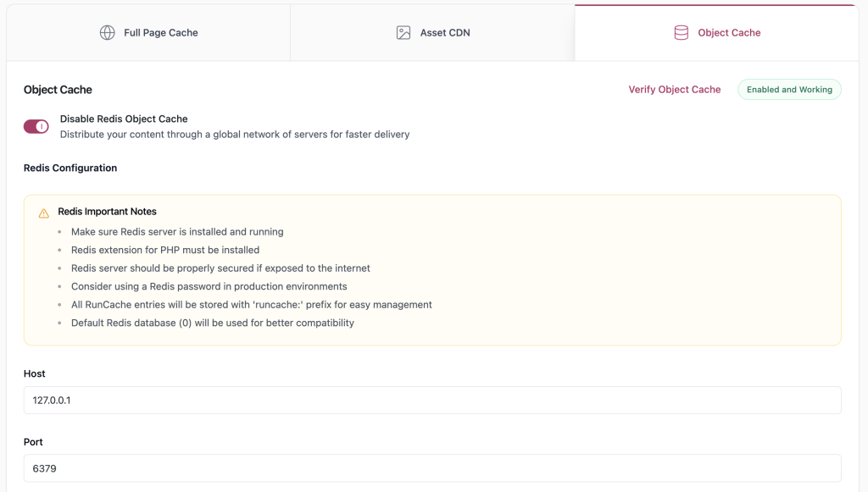
Task: Click the Host field label
Action: [x=35, y=373]
